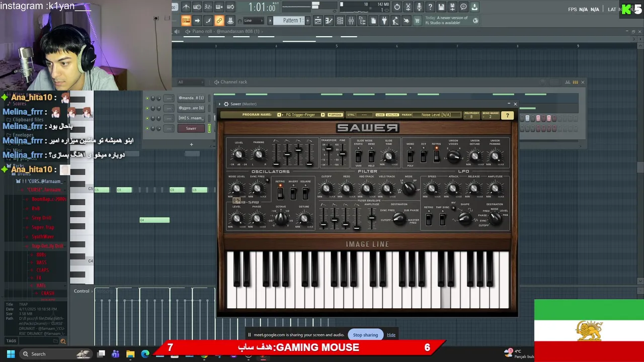Click the one-click audio recording microphone icon
Screen dimensions: 644x362
pos(419,7)
